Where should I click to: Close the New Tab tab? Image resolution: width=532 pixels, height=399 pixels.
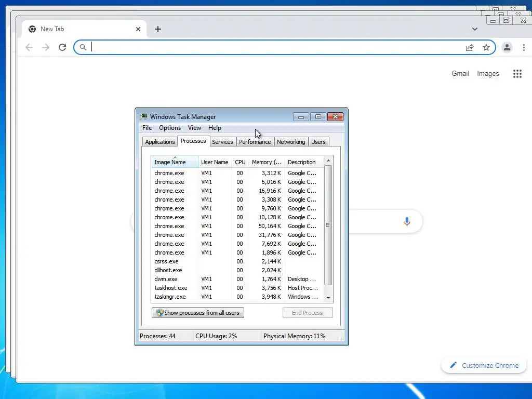[138, 29]
